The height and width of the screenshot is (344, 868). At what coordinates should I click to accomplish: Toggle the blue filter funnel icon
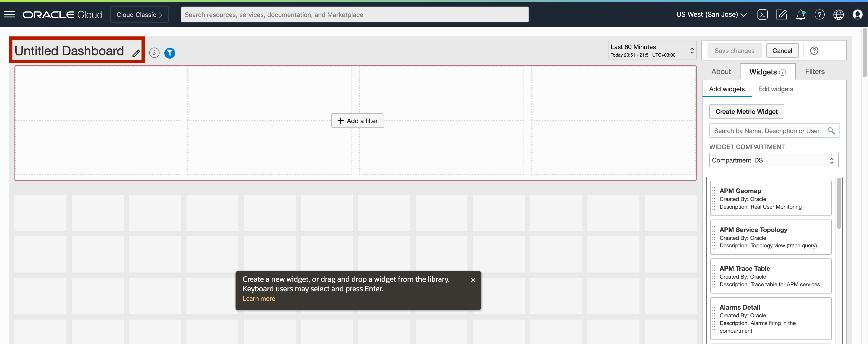170,53
